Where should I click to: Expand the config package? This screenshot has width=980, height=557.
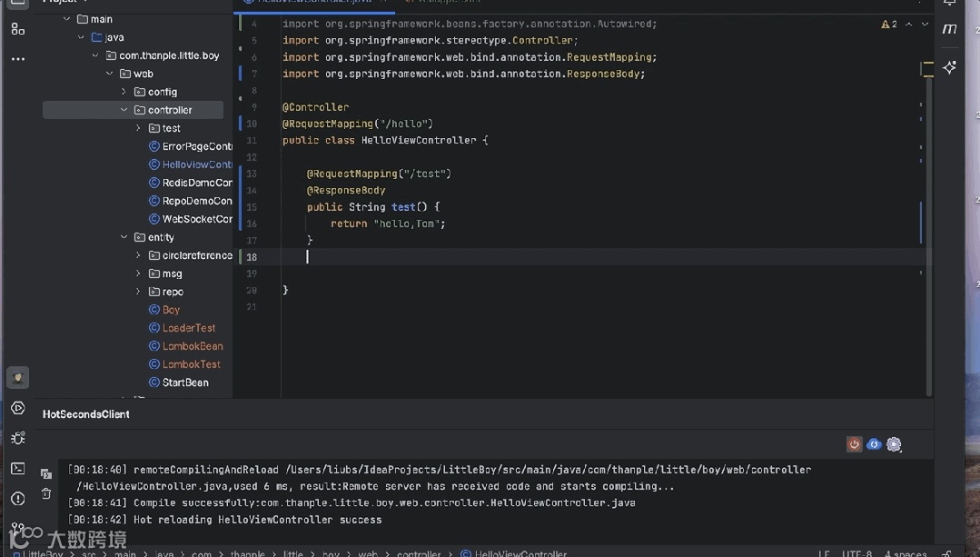coord(124,92)
